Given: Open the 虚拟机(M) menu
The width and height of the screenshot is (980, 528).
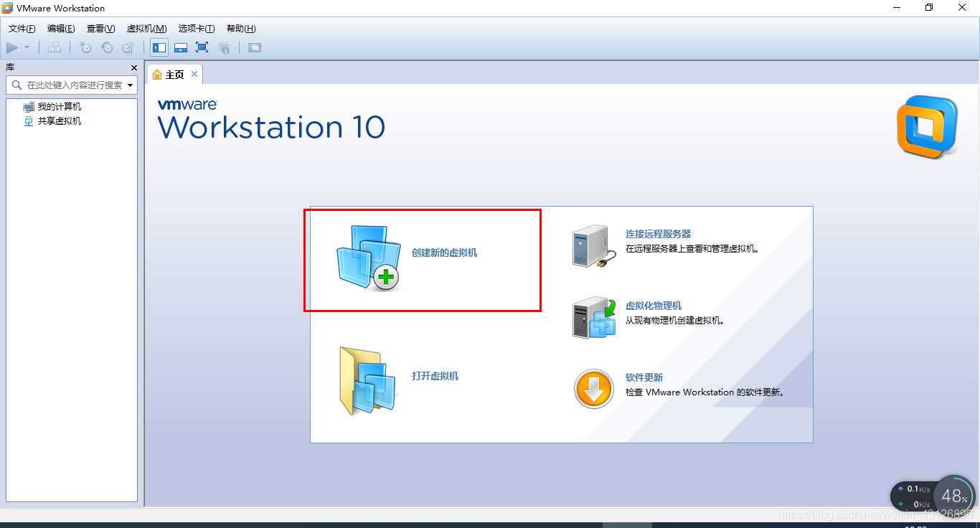Looking at the screenshot, I should point(146,29).
